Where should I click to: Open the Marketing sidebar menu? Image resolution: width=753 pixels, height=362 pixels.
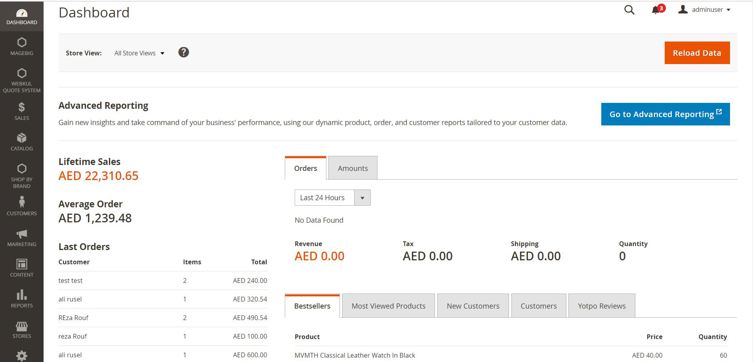pyautogui.click(x=22, y=237)
